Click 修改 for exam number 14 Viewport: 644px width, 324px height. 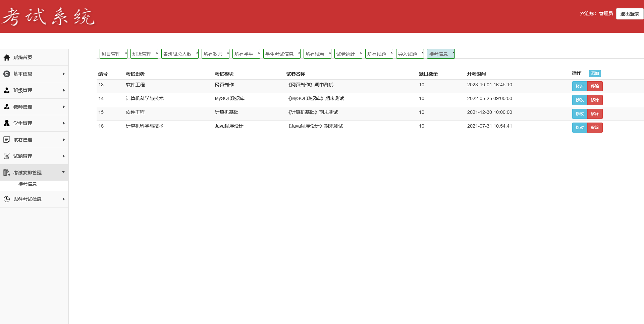[580, 100]
